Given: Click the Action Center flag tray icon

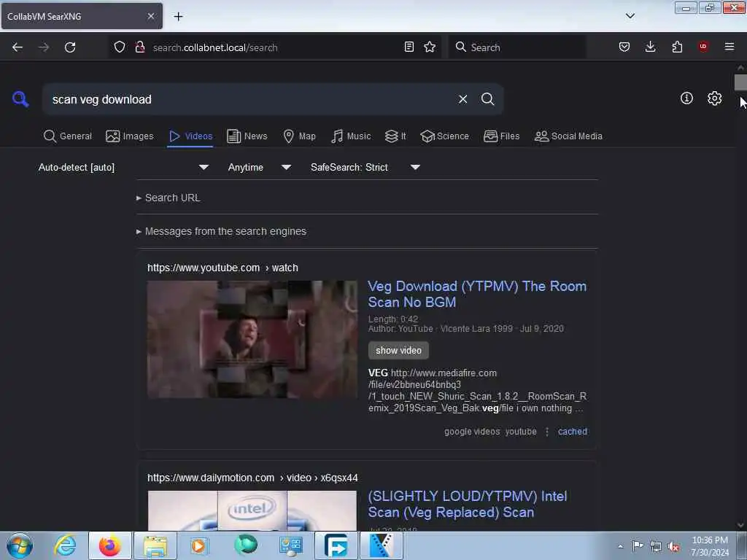Looking at the screenshot, I should point(638,546).
